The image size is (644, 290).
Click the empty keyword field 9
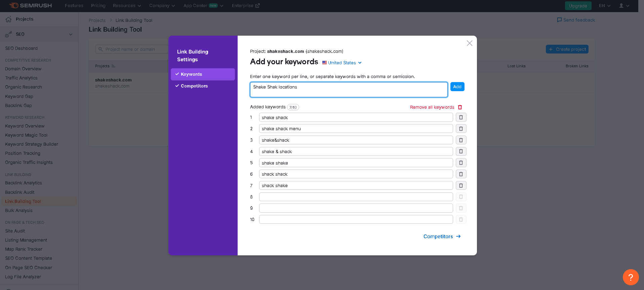click(356, 208)
